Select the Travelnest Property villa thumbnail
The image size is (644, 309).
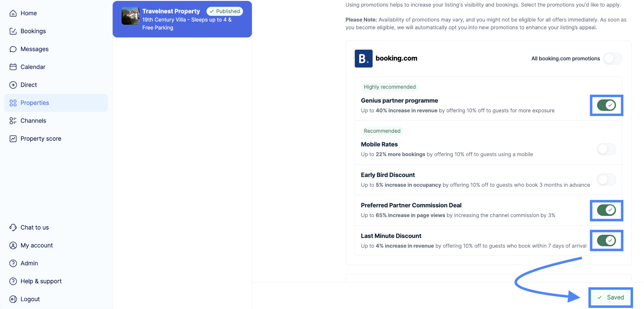click(131, 16)
